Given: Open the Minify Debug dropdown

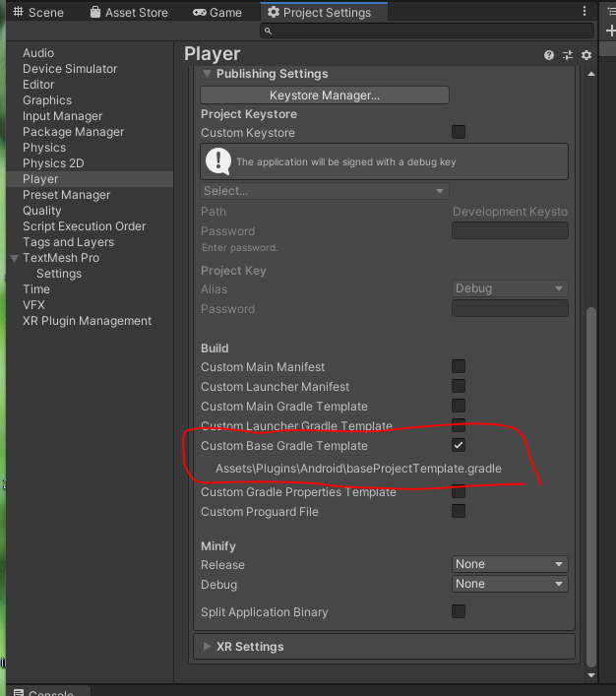Looking at the screenshot, I should [510, 584].
